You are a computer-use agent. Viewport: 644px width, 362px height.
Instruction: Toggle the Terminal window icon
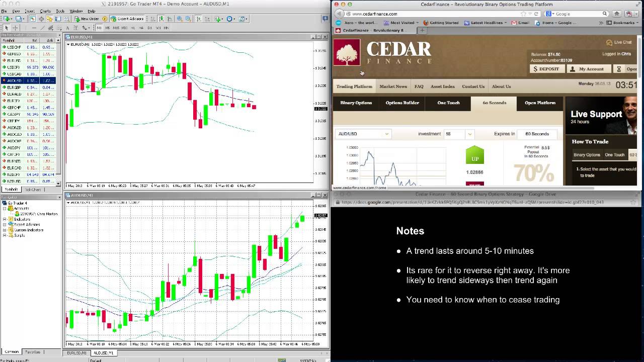(x=58, y=19)
